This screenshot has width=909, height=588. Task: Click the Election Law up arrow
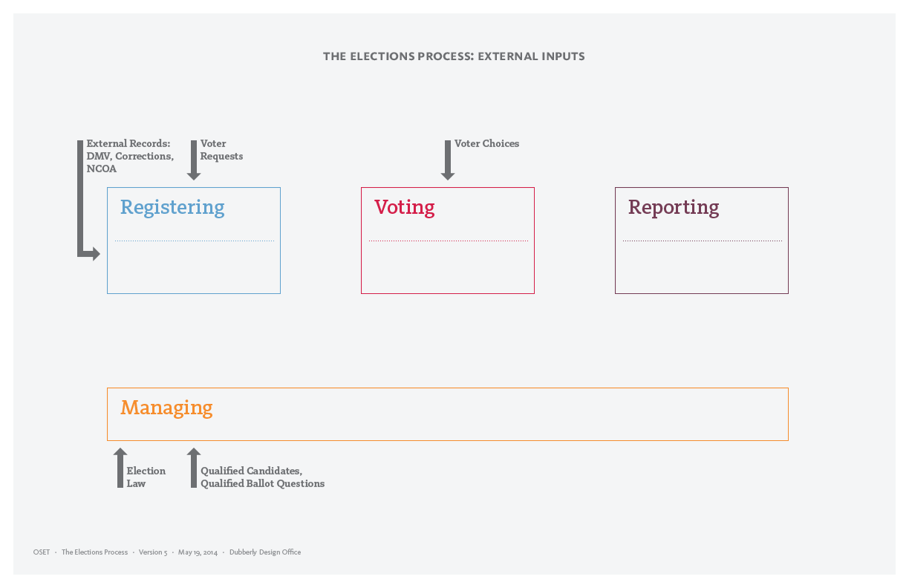click(120, 468)
